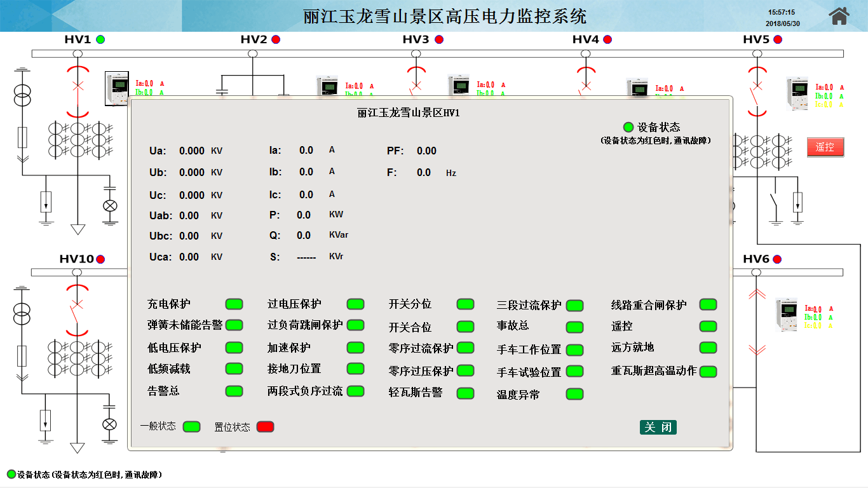Click the HV3 red status indicator dot
The width and height of the screenshot is (868, 488).
(439, 39)
